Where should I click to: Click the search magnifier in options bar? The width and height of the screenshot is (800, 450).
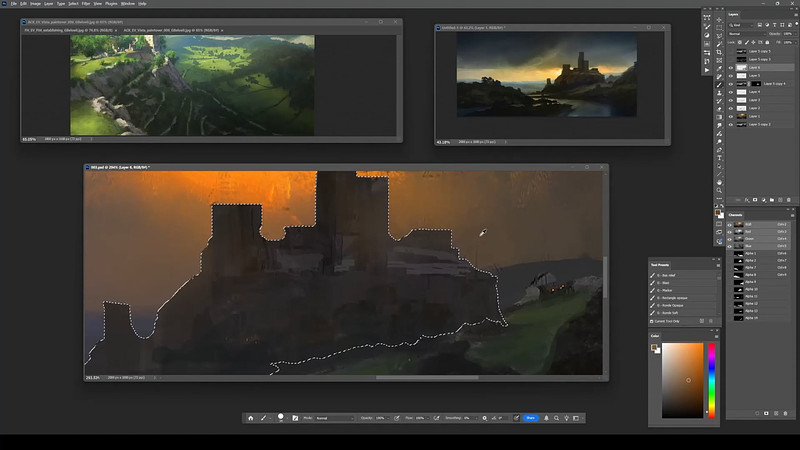pyautogui.click(x=556, y=418)
